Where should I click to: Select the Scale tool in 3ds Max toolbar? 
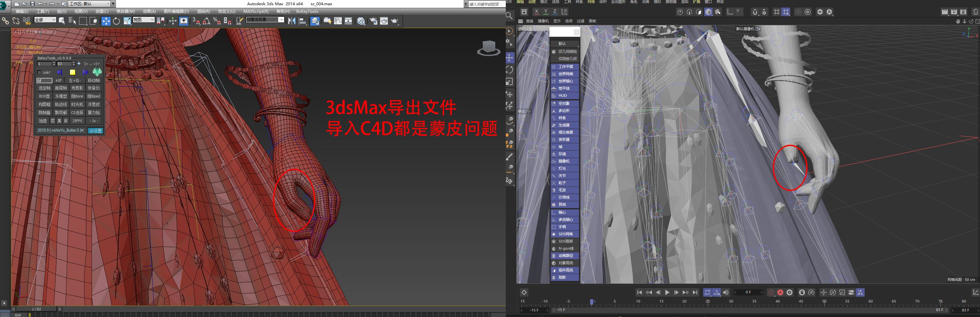click(127, 21)
